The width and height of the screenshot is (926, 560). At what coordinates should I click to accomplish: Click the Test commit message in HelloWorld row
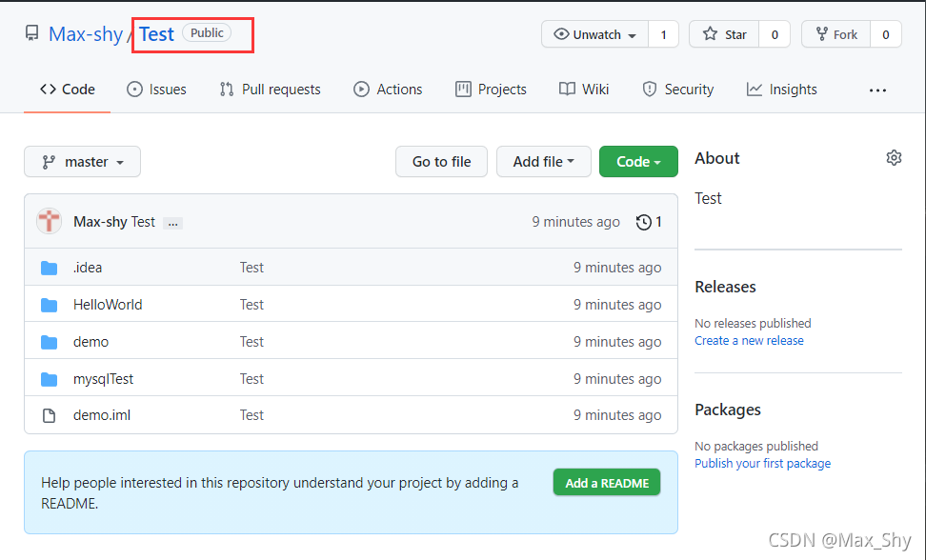point(252,305)
